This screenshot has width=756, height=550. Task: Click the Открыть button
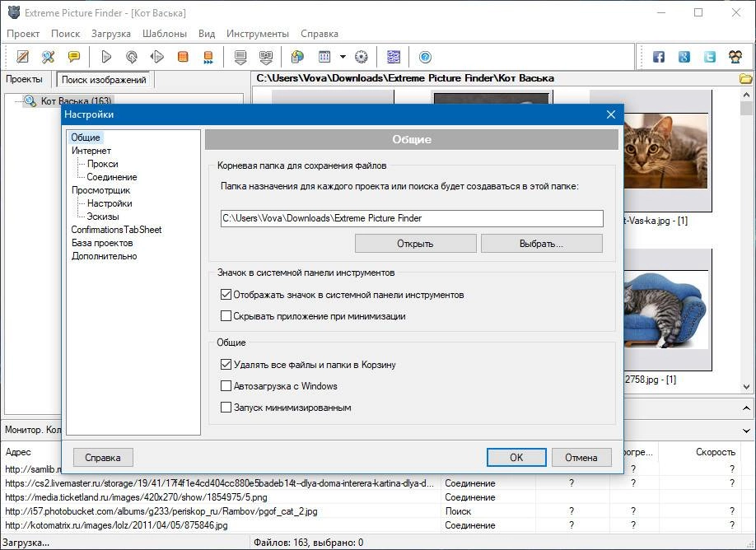pos(416,244)
